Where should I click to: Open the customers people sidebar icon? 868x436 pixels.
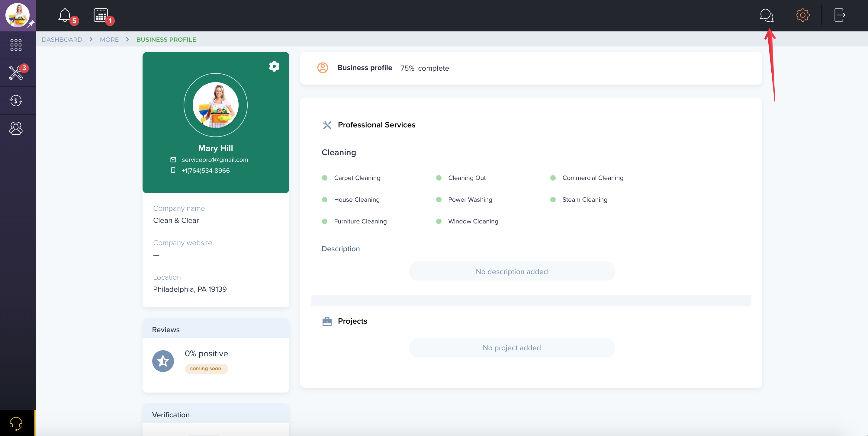pos(16,128)
